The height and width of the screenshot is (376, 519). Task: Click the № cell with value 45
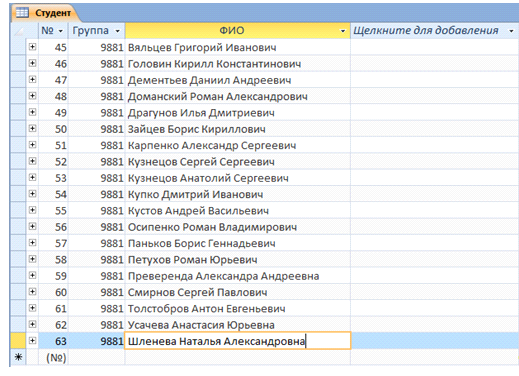(54, 47)
